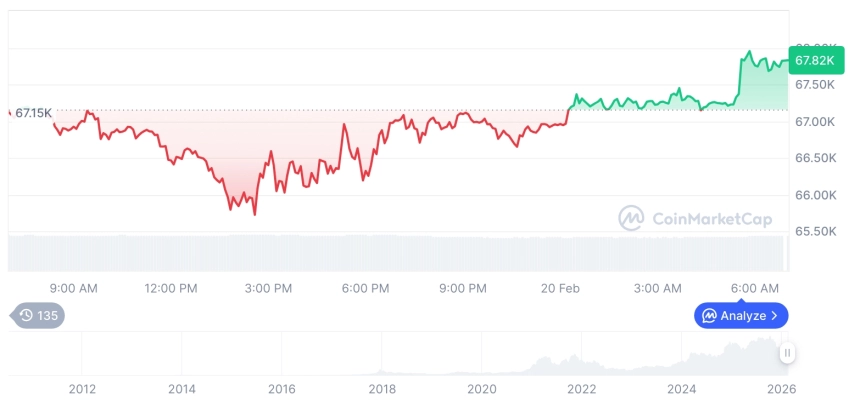Click the 67.00K price axis label
This screenshot has height=401, width=860.
click(x=815, y=121)
